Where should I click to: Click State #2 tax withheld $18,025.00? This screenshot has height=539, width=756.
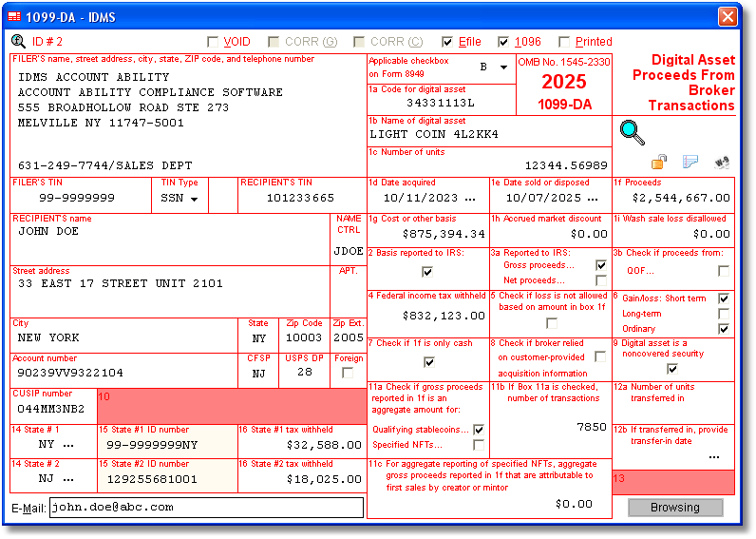pyautogui.click(x=302, y=479)
